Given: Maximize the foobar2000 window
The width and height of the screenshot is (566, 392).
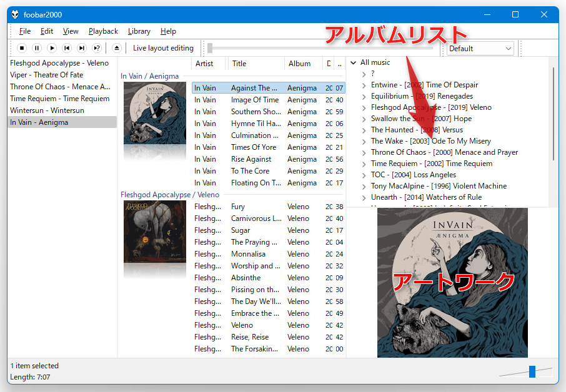Looking at the screenshot, I should (x=515, y=14).
